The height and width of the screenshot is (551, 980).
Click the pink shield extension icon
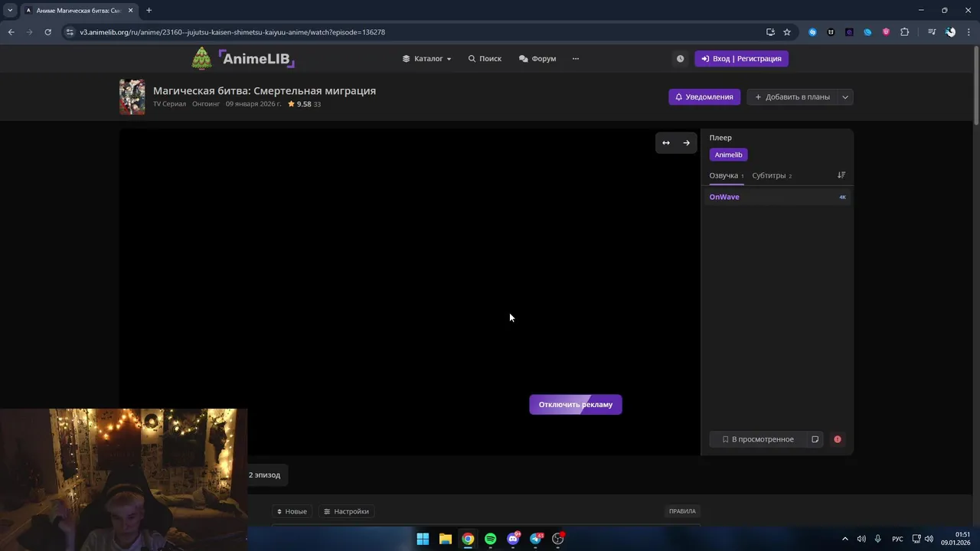[886, 32]
